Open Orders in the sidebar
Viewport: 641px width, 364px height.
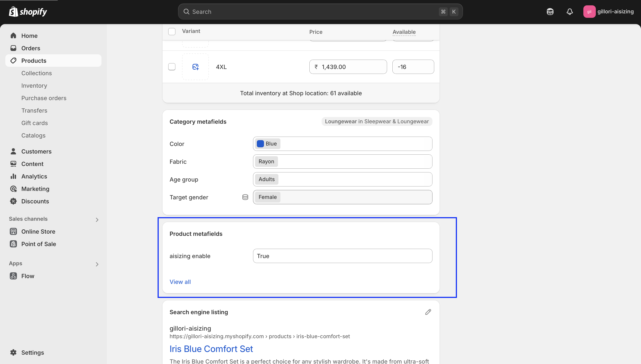pyautogui.click(x=31, y=48)
